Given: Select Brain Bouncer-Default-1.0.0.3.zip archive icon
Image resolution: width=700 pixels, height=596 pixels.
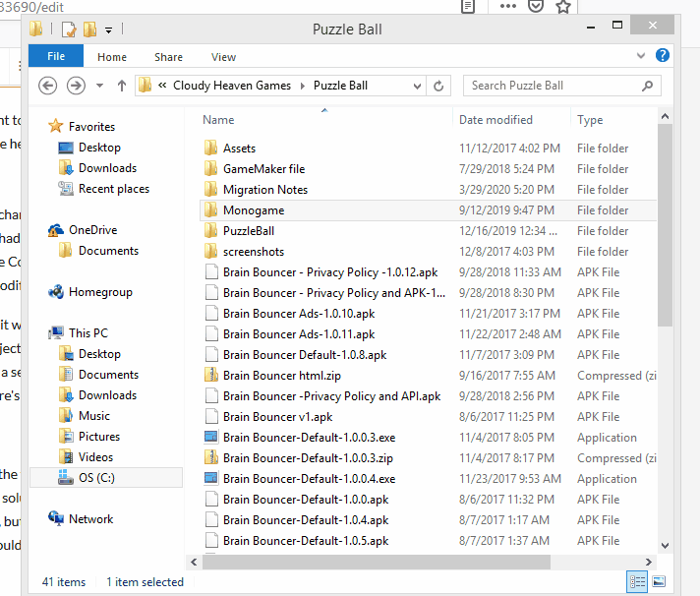Looking at the screenshot, I should tap(211, 457).
